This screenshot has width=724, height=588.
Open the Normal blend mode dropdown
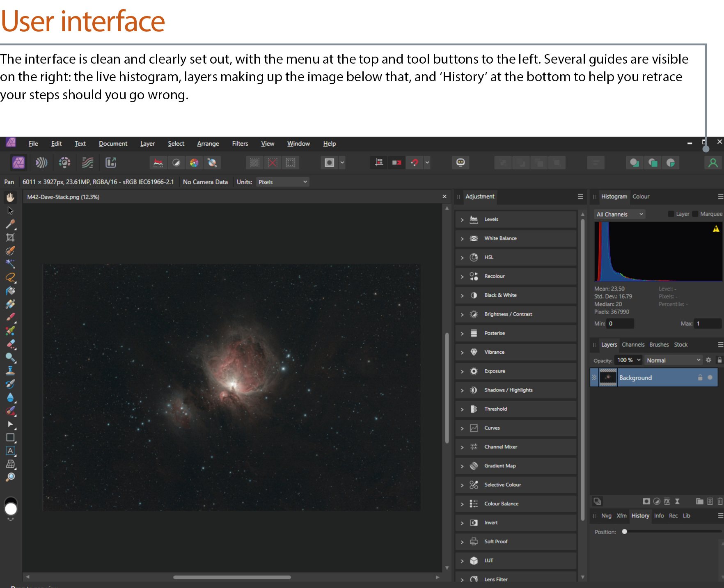673,360
